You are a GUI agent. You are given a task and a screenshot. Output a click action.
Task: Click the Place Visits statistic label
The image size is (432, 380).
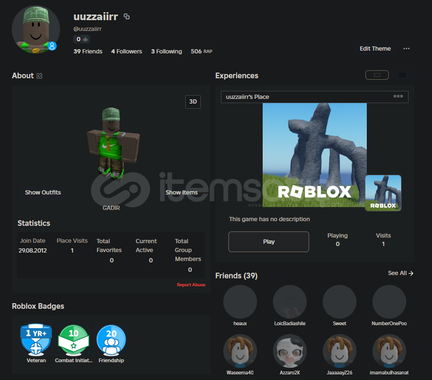pos(72,241)
